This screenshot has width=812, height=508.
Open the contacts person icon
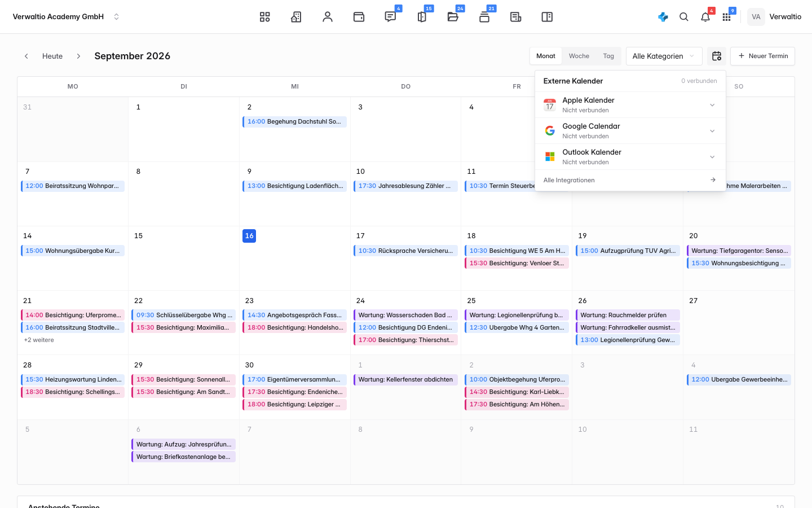(328, 17)
